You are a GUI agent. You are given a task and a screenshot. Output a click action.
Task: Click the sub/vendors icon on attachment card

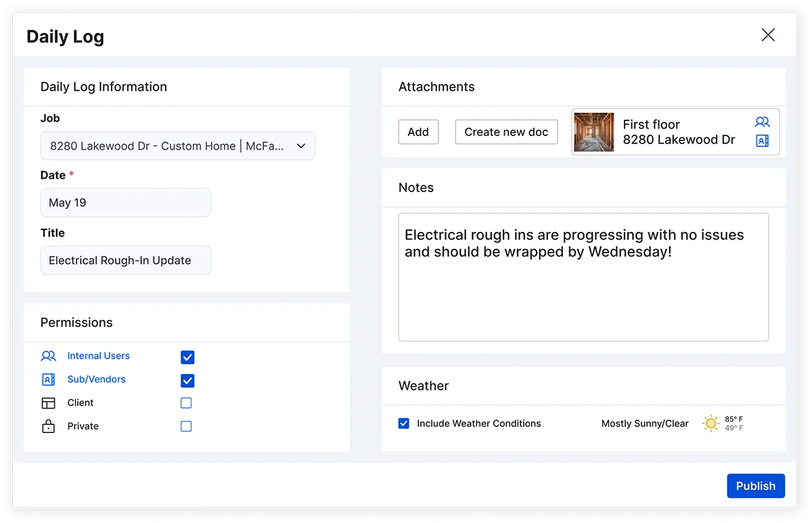coord(763,141)
